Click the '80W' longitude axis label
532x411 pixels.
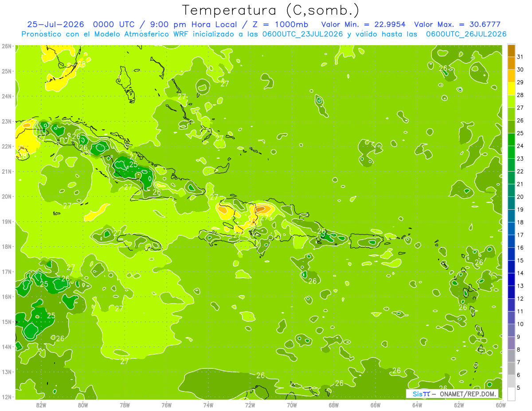click(x=83, y=405)
